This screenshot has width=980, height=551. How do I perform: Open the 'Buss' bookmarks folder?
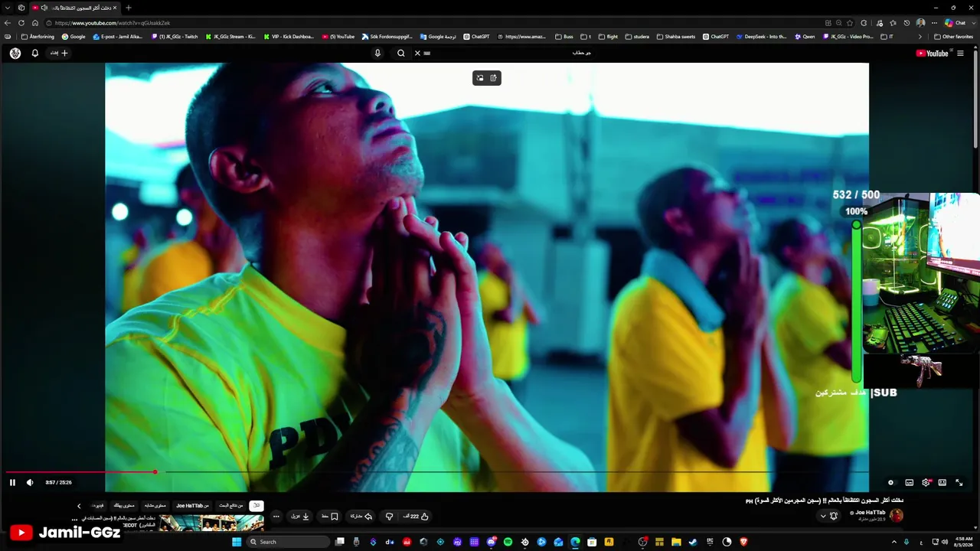pos(564,37)
